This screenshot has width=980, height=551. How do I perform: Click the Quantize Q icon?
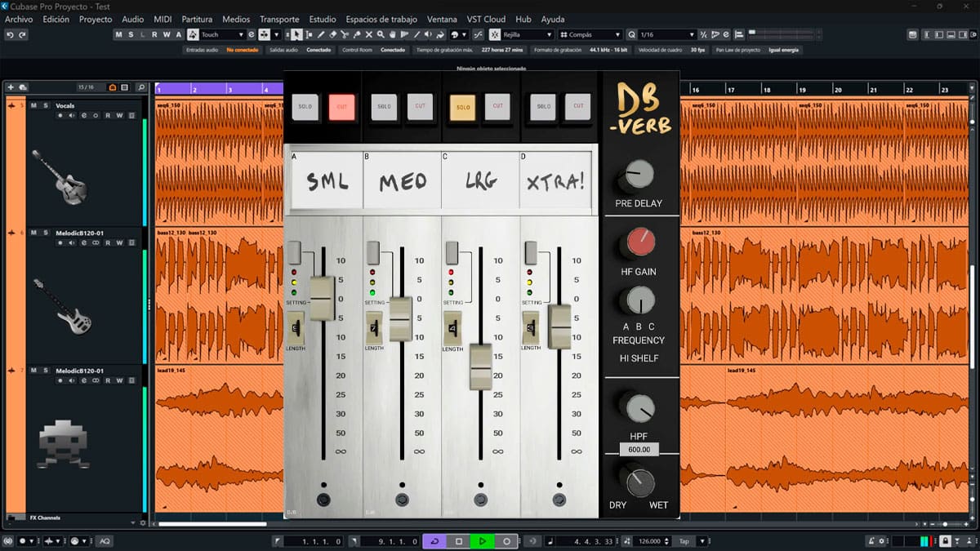click(631, 35)
